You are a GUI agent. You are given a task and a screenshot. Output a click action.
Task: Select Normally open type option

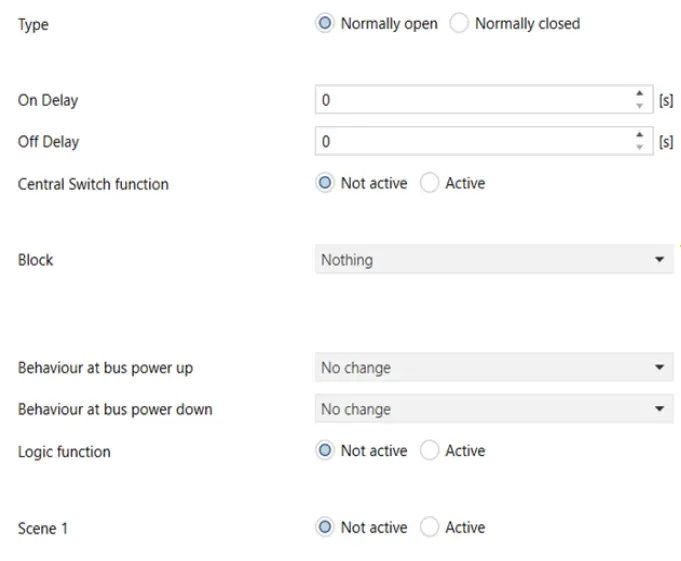325,24
